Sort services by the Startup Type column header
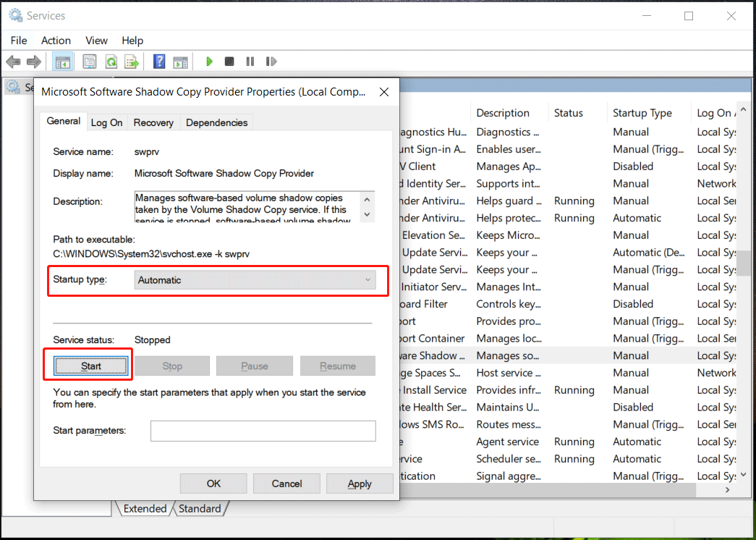 [x=642, y=113]
